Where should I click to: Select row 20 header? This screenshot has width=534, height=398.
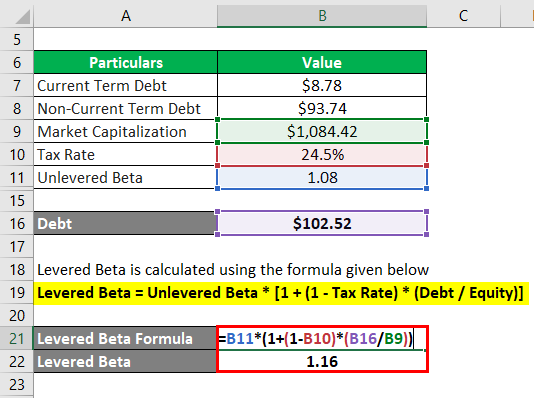(17, 316)
